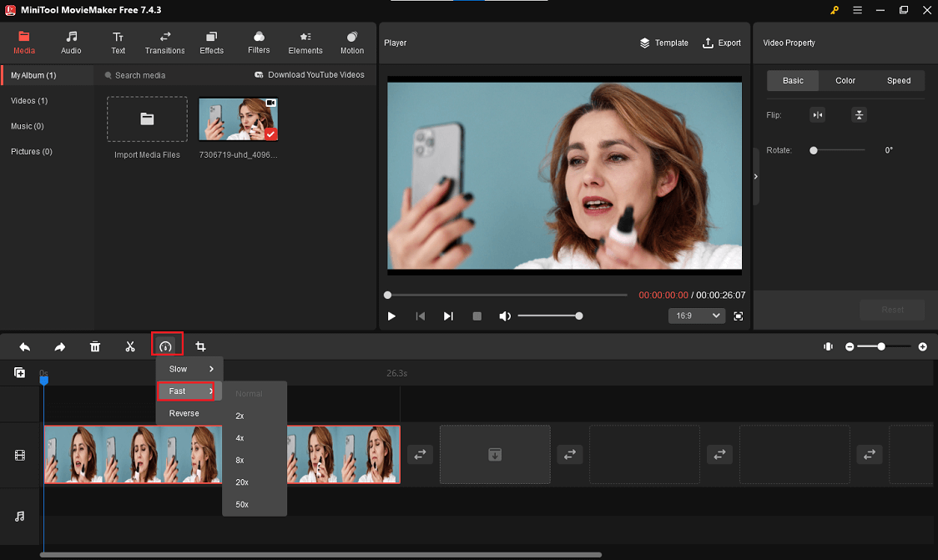Click the Undo arrow
The image size is (938, 560).
tap(25, 346)
